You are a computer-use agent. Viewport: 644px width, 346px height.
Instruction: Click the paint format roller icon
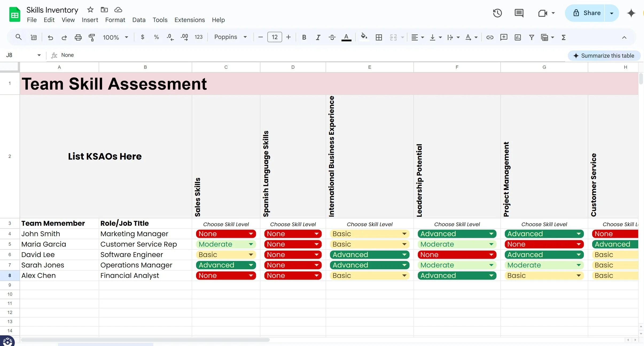[x=92, y=37]
